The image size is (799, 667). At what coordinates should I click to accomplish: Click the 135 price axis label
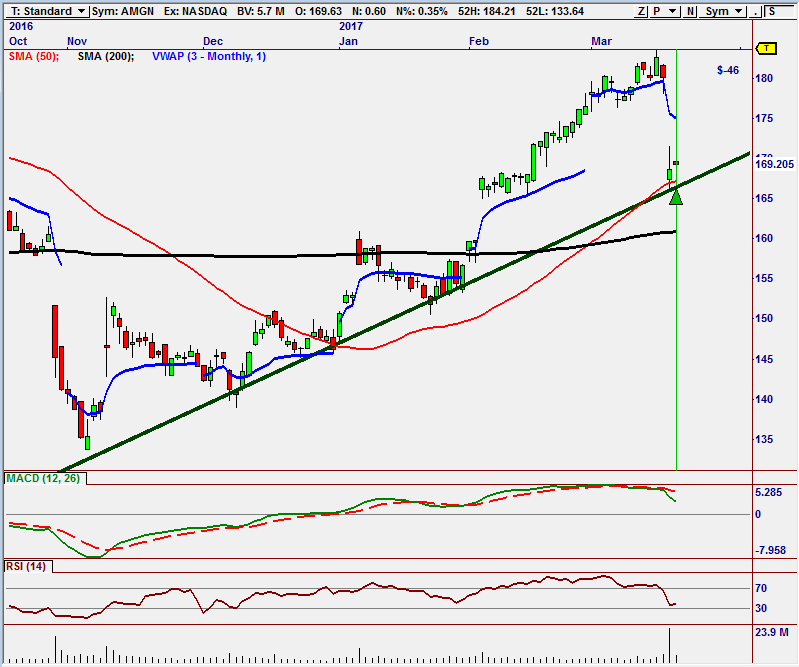[764, 439]
